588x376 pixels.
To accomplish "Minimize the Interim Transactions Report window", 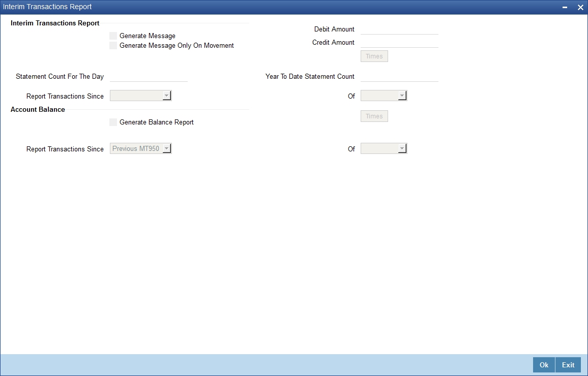I will [565, 7].
